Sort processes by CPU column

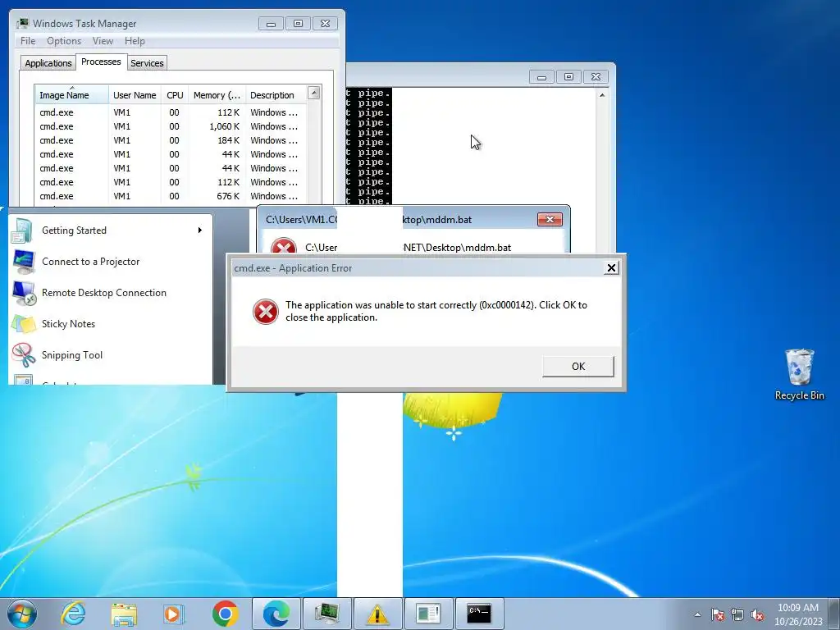pyautogui.click(x=175, y=95)
